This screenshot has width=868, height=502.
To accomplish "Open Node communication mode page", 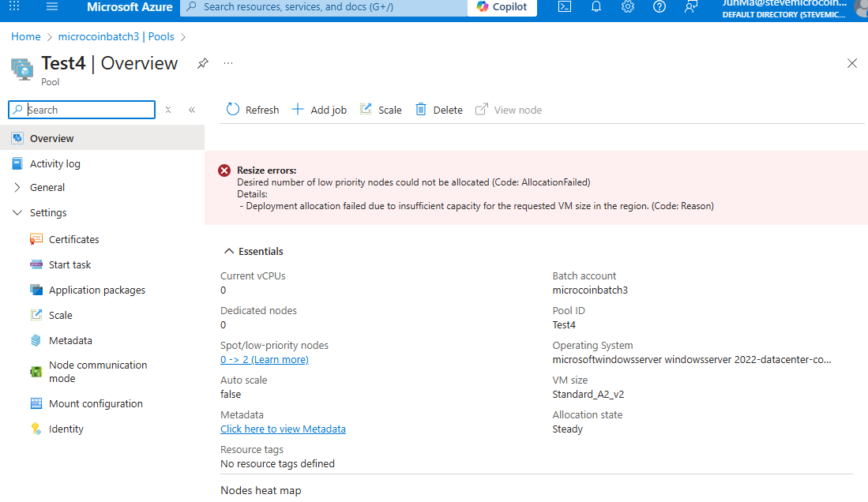I will (98, 372).
